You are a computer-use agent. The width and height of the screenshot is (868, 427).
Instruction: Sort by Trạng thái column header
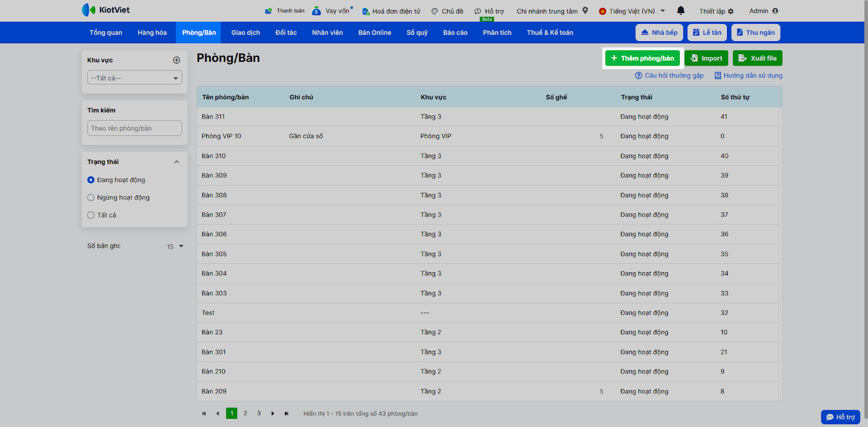pos(636,98)
